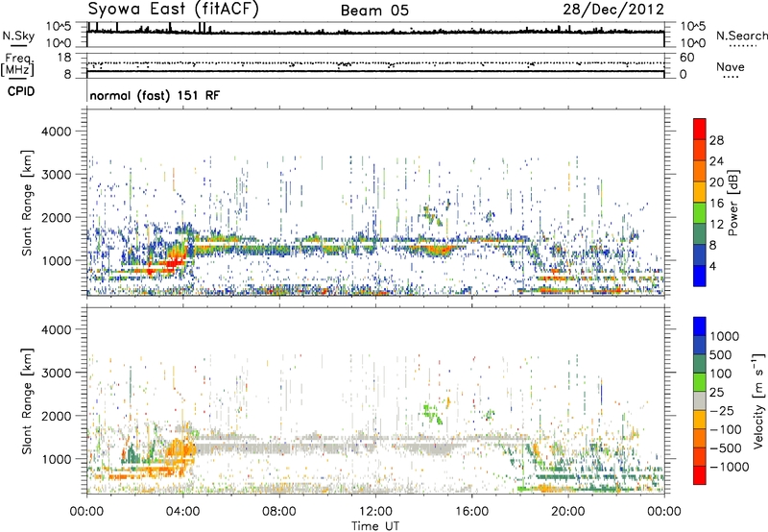Select the "60" tick on the Nave axis

[686, 58]
